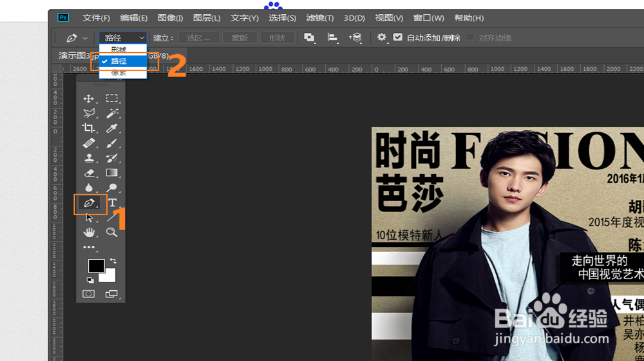Screen dimensions: 644x361
Task: Select the Pen tool in toolbox
Action: click(x=89, y=202)
